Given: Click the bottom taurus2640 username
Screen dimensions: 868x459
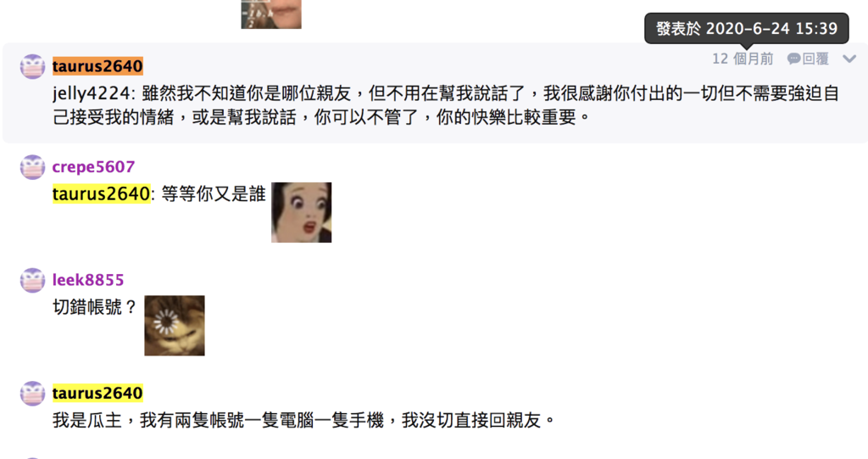Looking at the screenshot, I should point(97,393).
